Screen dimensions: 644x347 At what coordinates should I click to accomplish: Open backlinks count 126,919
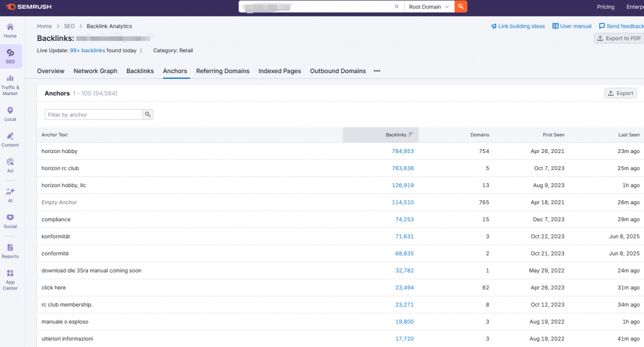[402, 185]
